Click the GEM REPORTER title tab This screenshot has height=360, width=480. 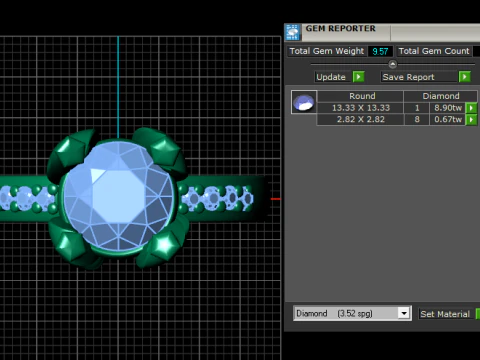point(341,29)
